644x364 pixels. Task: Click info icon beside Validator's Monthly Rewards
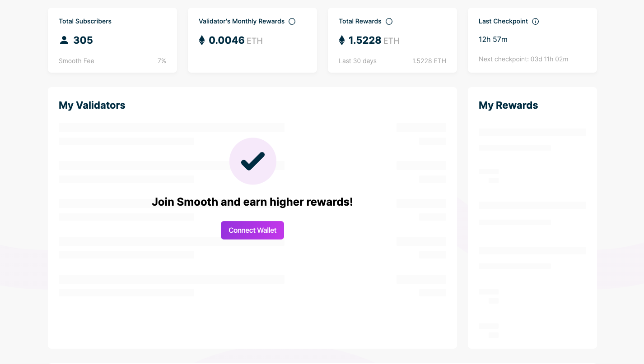point(292,21)
